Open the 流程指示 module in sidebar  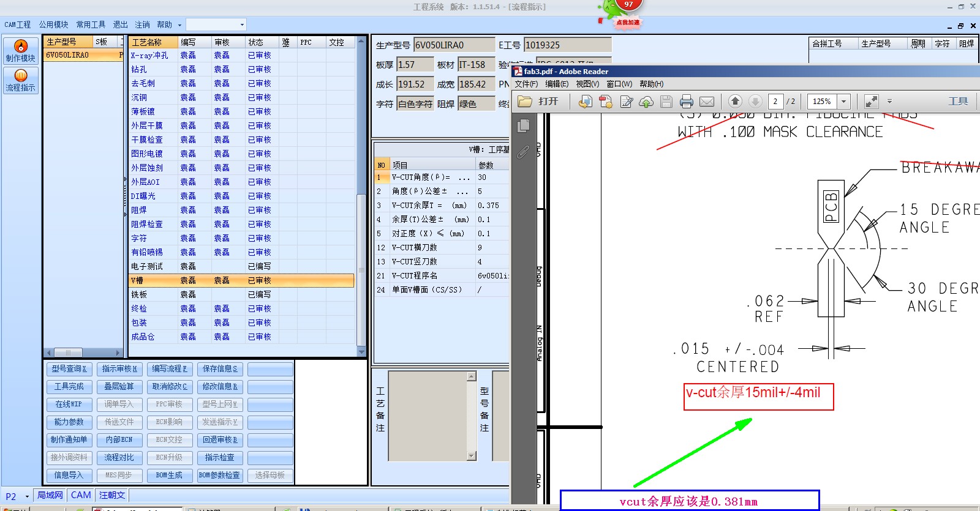pos(21,80)
